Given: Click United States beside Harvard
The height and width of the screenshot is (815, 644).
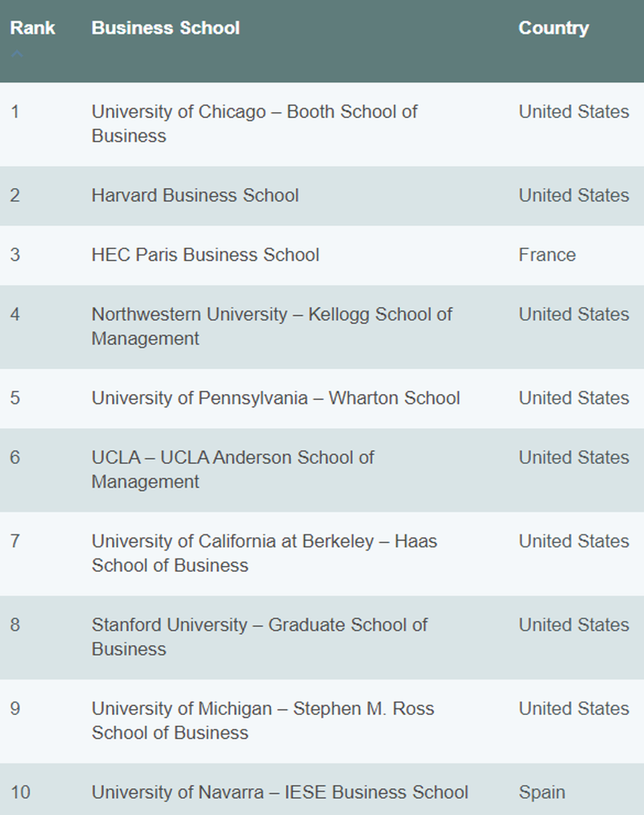Looking at the screenshot, I should pos(574,195).
